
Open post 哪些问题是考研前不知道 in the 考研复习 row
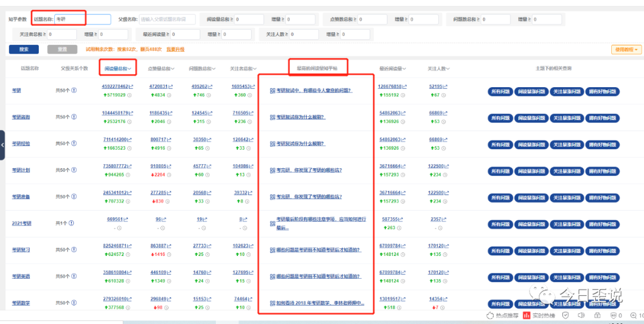318,250
